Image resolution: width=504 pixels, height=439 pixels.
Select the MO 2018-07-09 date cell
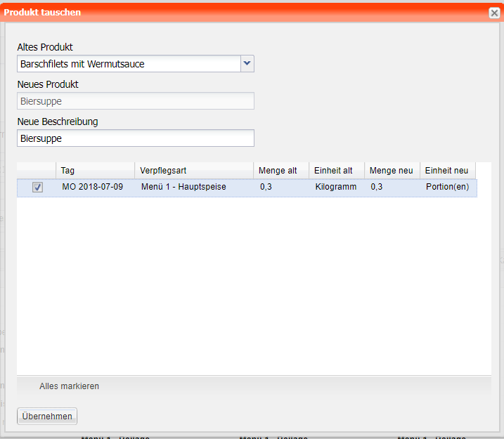click(92, 188)
